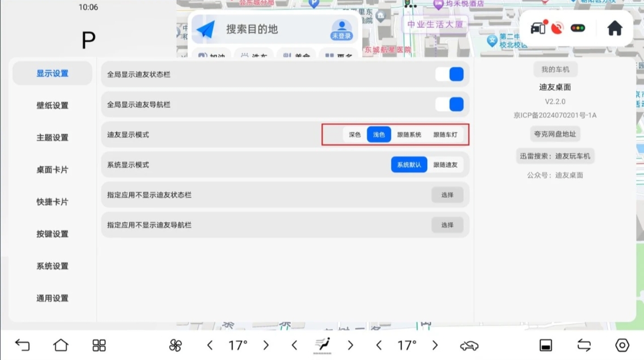Decrease right temperature with left chevron
The height and width of the screenshot is (360, 644).
coord(379,345)
